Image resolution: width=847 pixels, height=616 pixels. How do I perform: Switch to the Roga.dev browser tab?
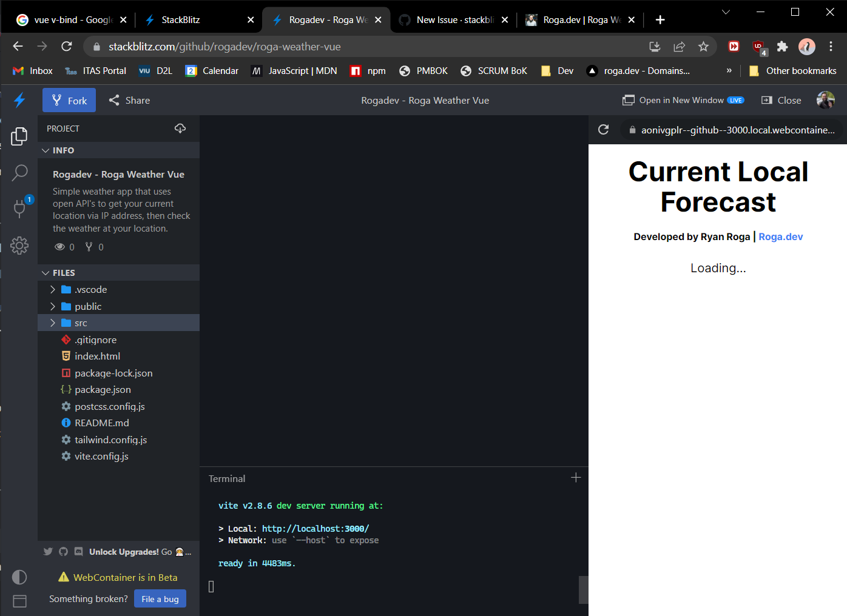(576, 19)
